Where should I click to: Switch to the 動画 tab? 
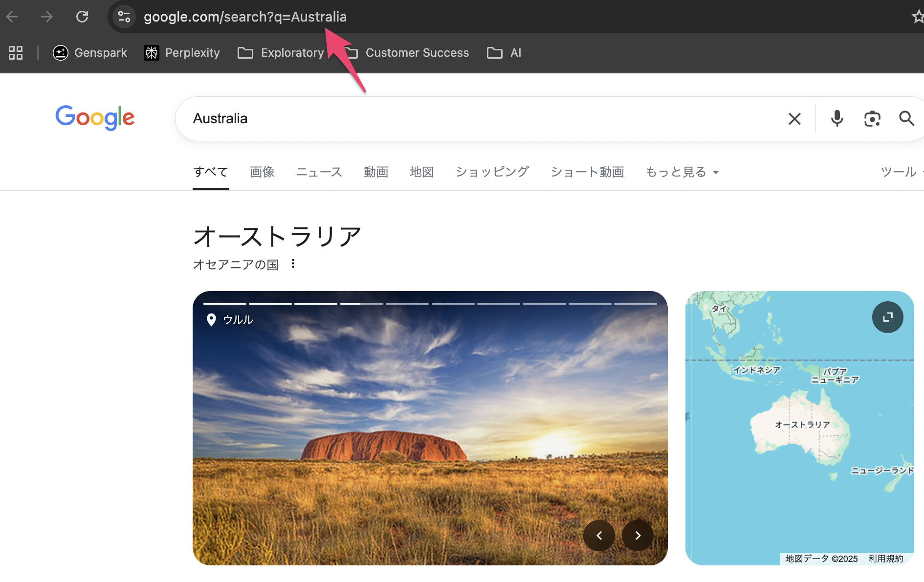coord(376,172)
